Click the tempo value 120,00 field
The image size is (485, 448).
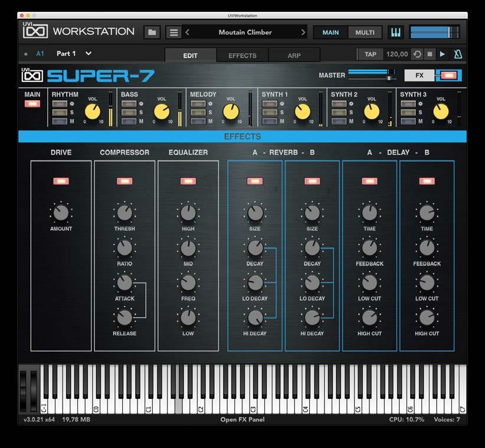pyautogui.click(x=397, y=54)
